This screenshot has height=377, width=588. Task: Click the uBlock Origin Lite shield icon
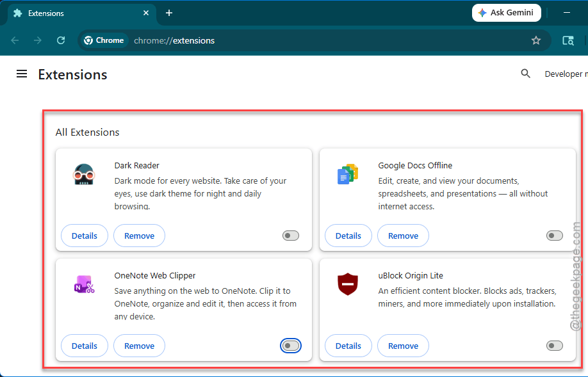[348, 284]
